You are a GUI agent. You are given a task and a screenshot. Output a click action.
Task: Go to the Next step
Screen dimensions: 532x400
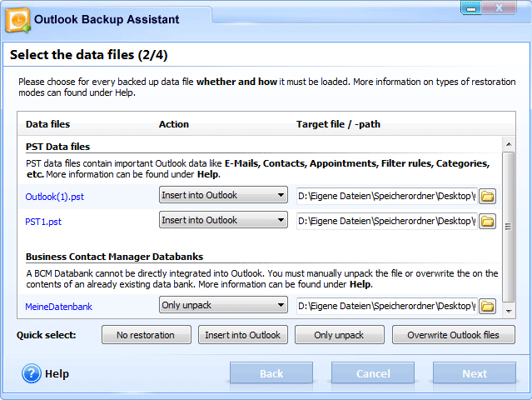(x=474, y=373)
